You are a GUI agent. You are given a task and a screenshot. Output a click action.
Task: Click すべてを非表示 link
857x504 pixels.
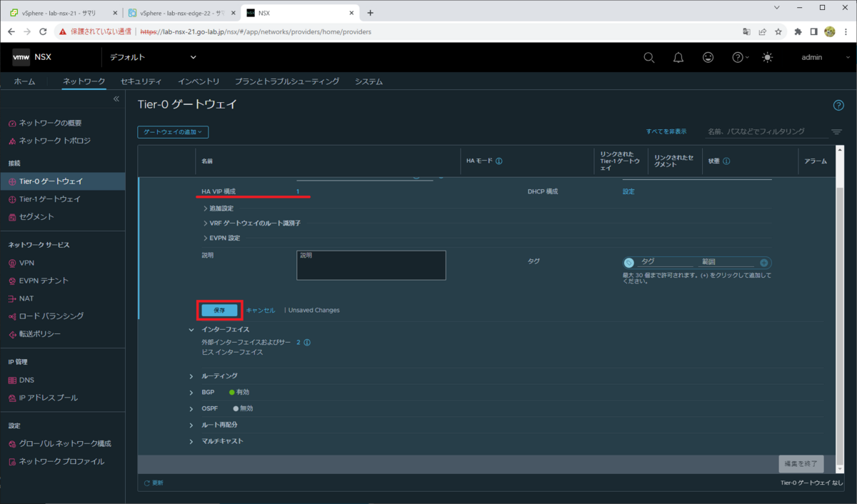[666, 131]
